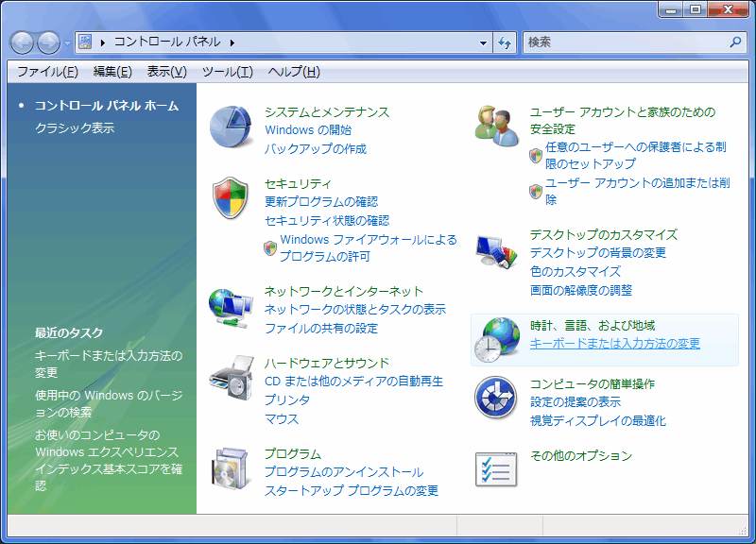
Task: Open recent task キーボードまたは入力方法の変更 in sidebar
Action: [x=109, y=364]
